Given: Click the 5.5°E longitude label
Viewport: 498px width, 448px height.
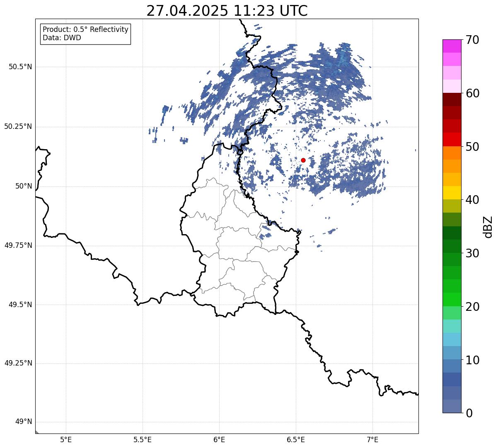Looking at the screenshot, I should pos(143,439).
